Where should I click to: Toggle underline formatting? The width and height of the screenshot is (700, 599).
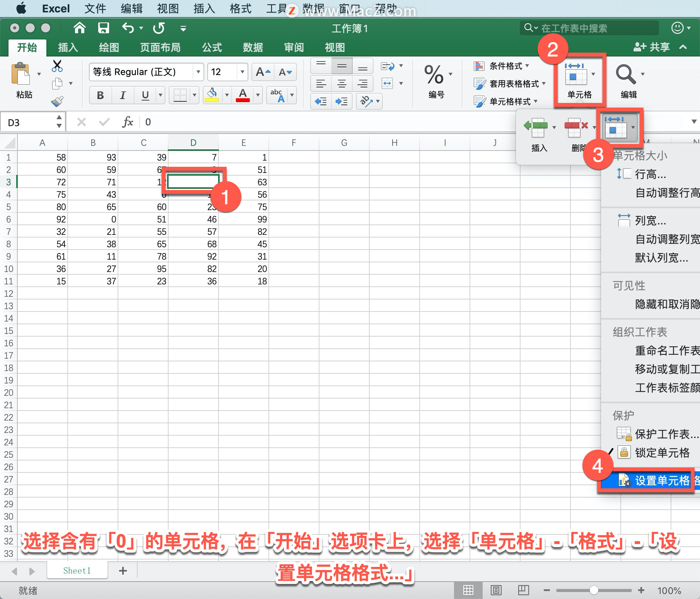click(x=145, y=95)
